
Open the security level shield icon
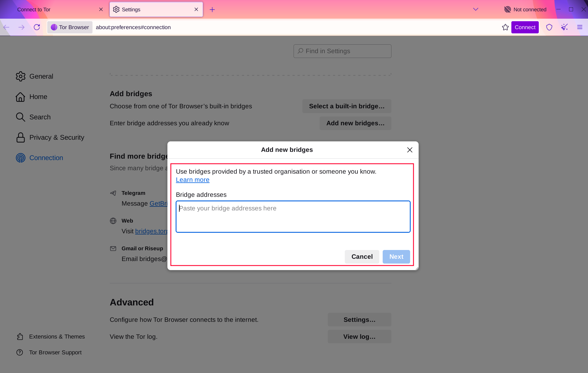pos(549,27)
